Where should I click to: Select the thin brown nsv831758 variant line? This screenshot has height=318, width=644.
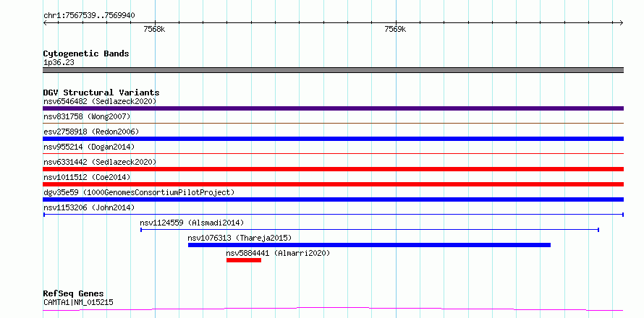(x=333, y=123)
